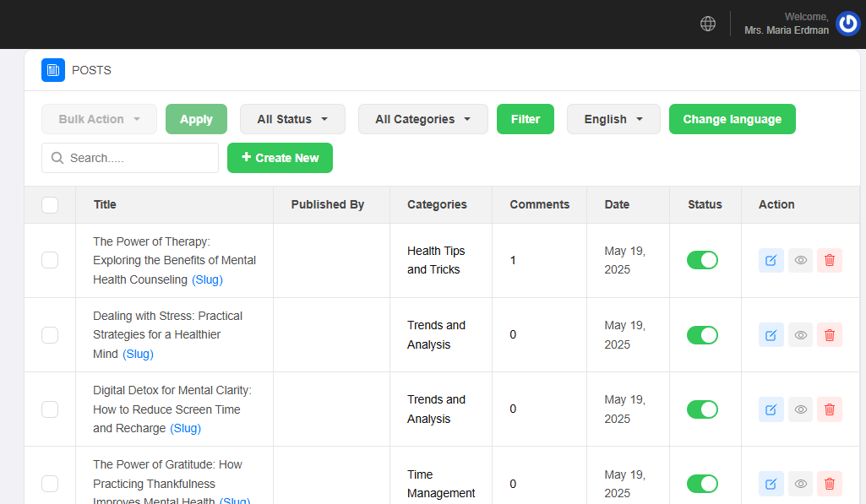View the Dealing with Stress post
The width and height of the screenshot is (866, 504).
(800, 335)
